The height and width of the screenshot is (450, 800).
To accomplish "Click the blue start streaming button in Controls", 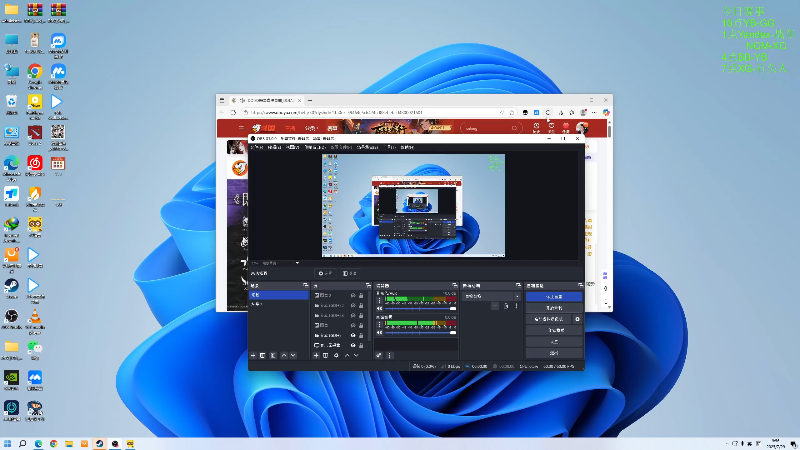I will (x=554, y=297).
